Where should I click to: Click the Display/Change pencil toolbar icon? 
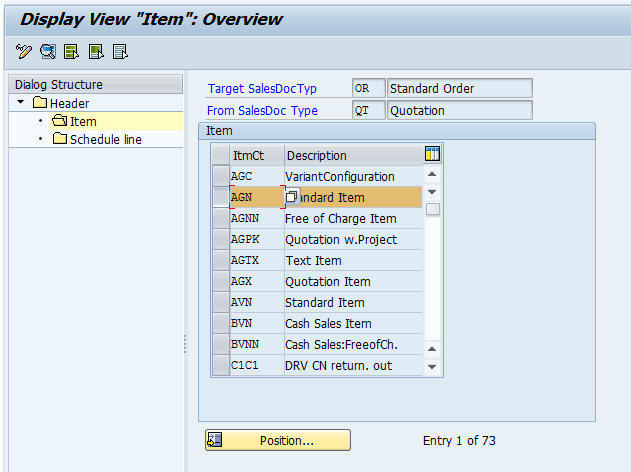click(x=25, y=51)
